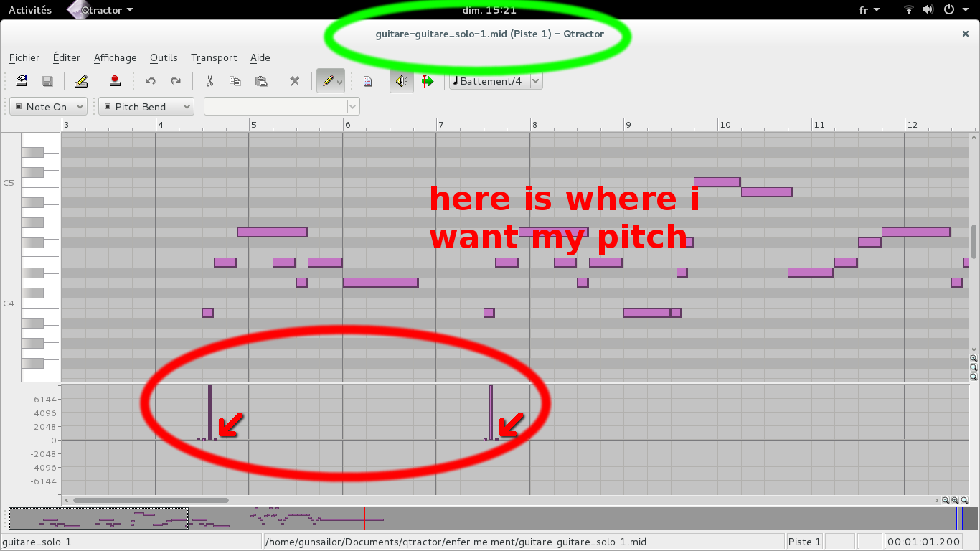The height and width of the screenshot is (551, 980).
Task: Open the Qtractor application menu in top bar
Action: coord(100,10)
